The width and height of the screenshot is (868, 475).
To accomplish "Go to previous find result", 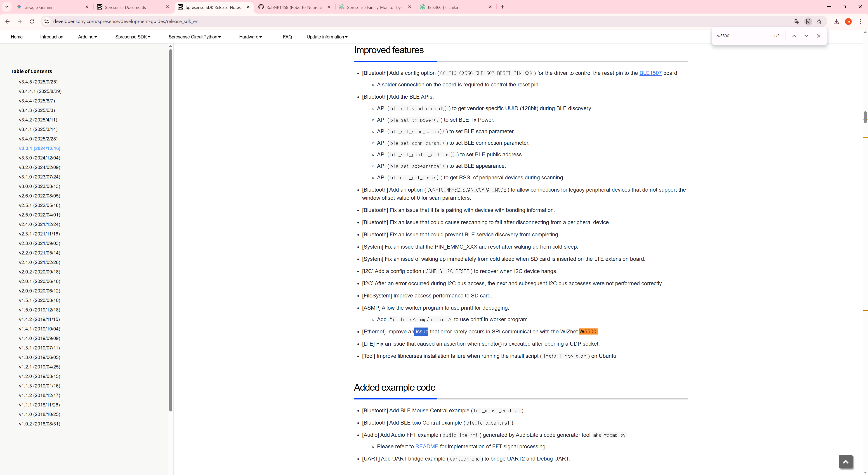I will [794, 36].
